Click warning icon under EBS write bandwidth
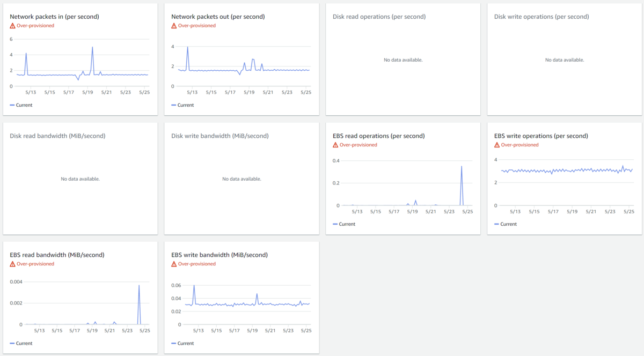This screenshot has width=644, height=356. tap(174, 264)
